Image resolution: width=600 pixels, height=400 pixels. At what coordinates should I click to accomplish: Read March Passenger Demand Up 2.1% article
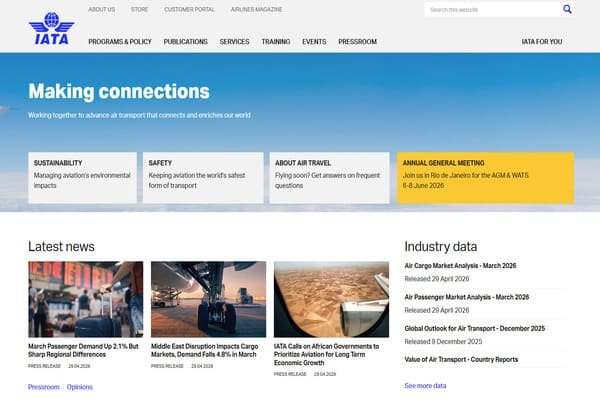[83, 350]
